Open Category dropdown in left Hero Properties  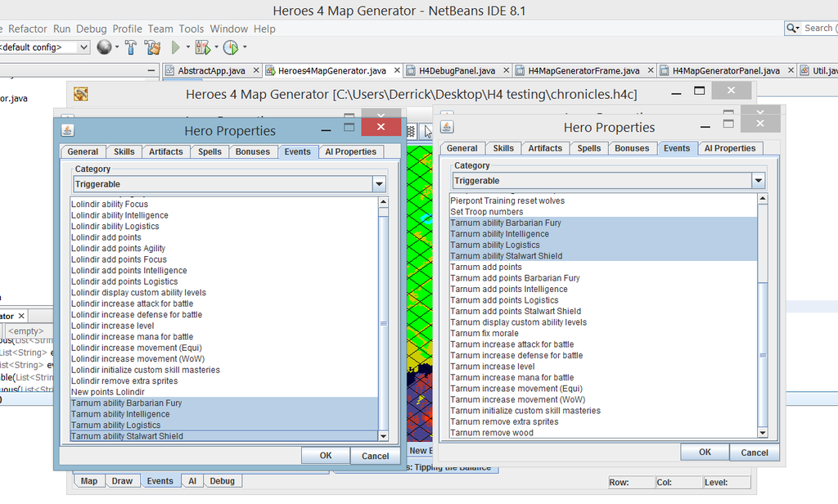pyautogui.click(x=379, y=184)
